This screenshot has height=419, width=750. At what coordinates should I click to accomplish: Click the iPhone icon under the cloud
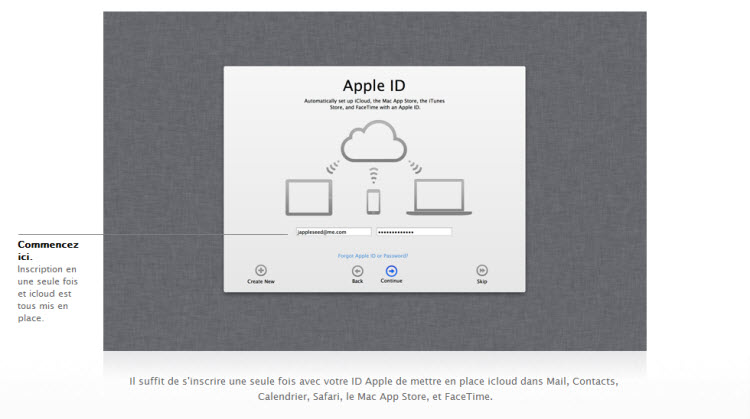[374, 201]
